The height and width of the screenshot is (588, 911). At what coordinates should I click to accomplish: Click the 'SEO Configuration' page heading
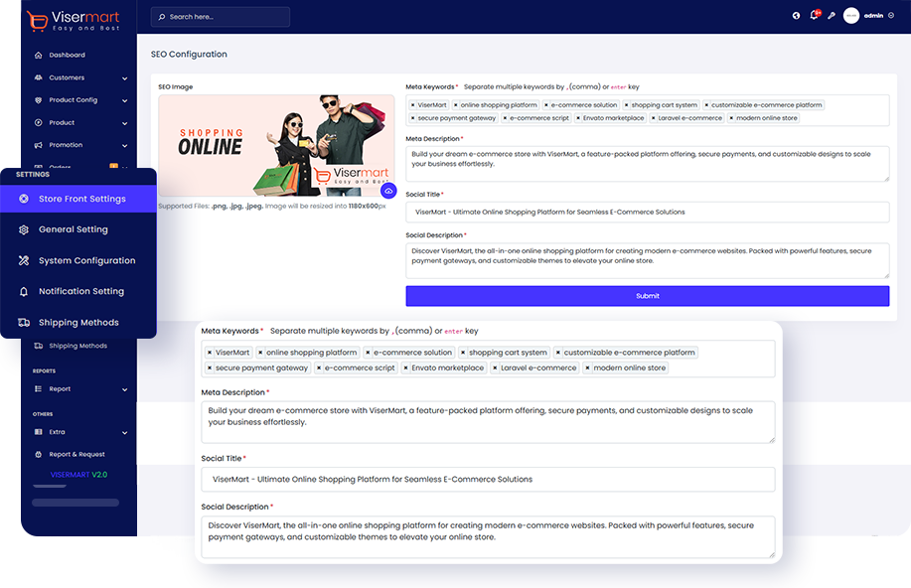(x=189, y=54)
